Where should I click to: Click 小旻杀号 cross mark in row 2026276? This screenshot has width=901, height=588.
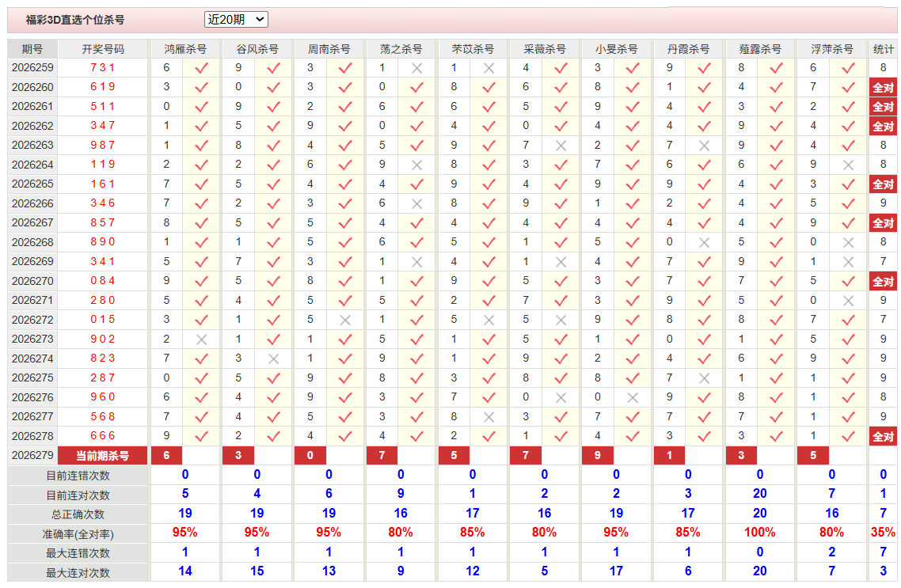click(633, 398)
